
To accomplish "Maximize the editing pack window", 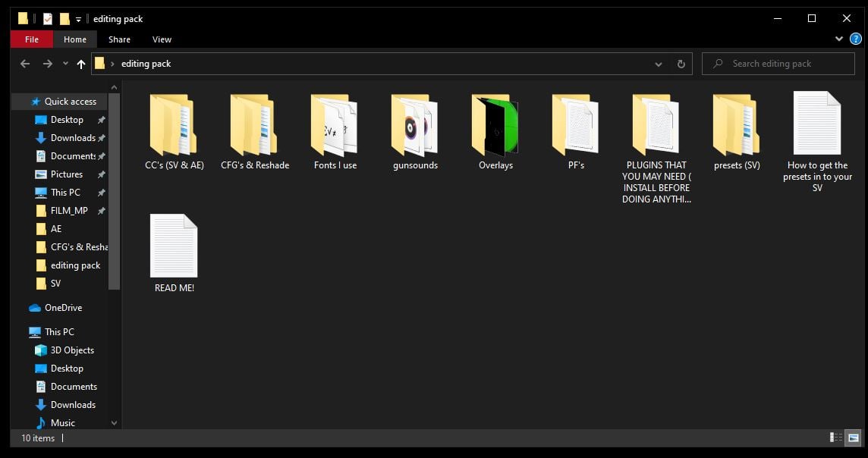I will pos(812,18).
